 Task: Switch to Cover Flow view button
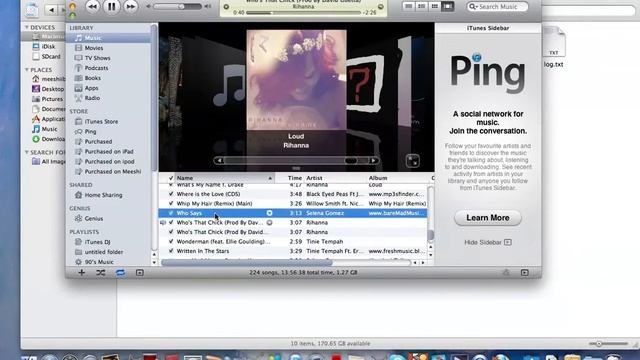[448, 6]
